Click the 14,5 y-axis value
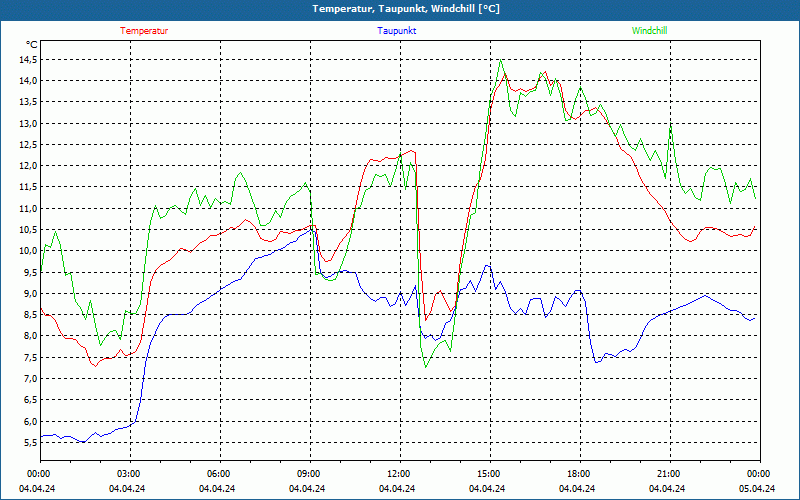The width and height of the screenshot is (800, 500). tap(29, 60)
